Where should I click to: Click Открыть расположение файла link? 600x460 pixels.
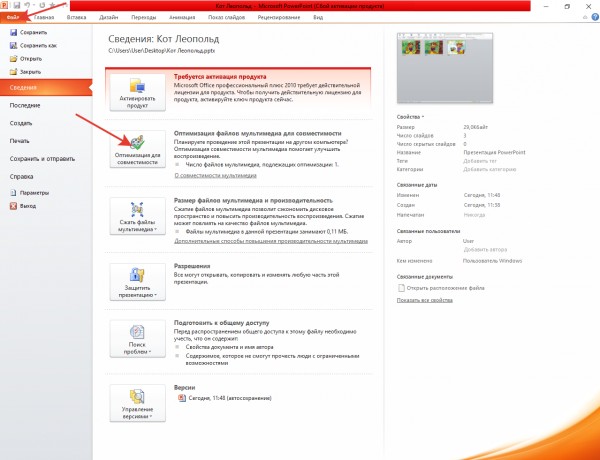click(x=446, y=288)
